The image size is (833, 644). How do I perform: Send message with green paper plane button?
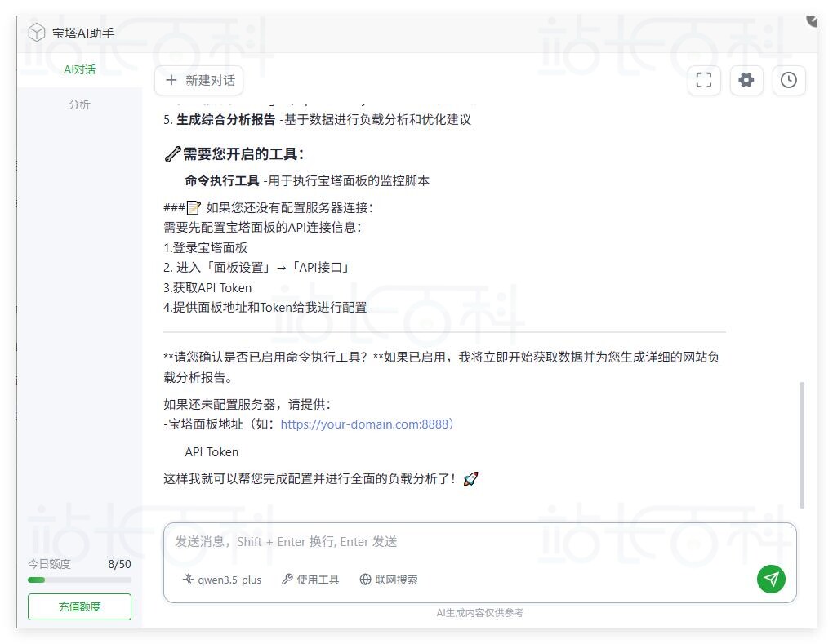pyautogui.click(x=771, y=580)
